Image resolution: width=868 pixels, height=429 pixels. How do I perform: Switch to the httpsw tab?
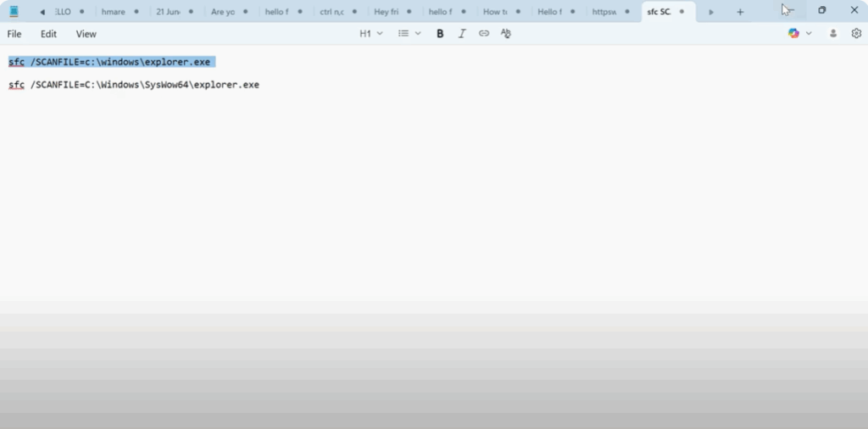click(x=613, y=12)
